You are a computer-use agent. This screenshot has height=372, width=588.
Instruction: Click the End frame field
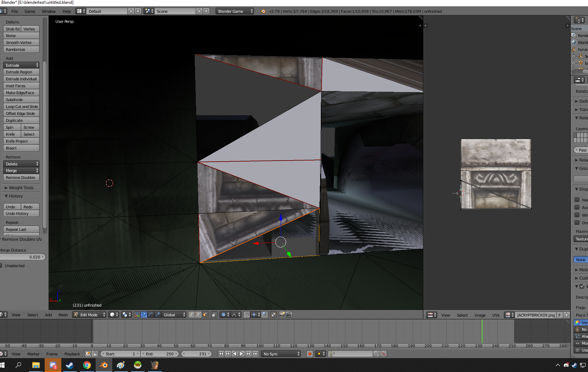point(160,354)
